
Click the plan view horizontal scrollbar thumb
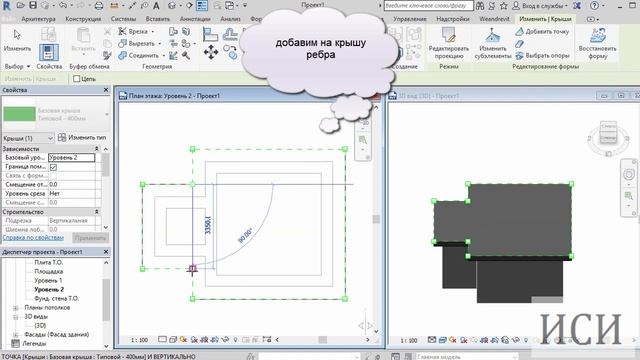[x=323, y=340]
